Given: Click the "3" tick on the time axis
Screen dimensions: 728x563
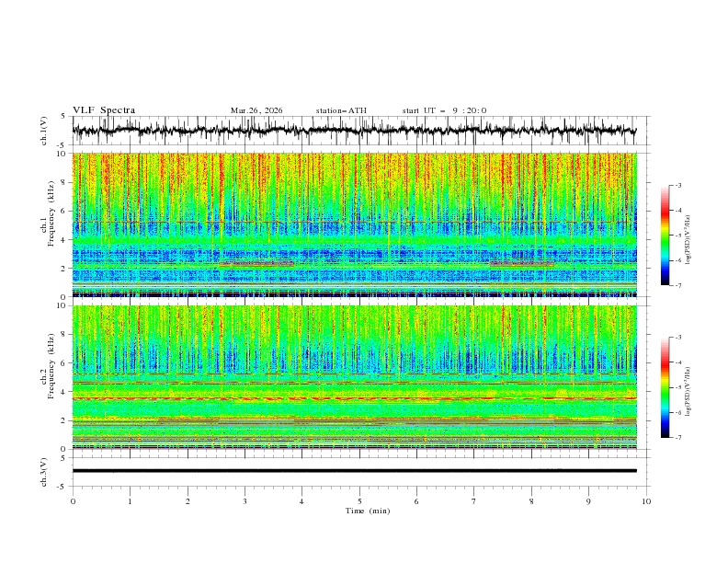Looking at the screenshot, I should tap(245, 501).
